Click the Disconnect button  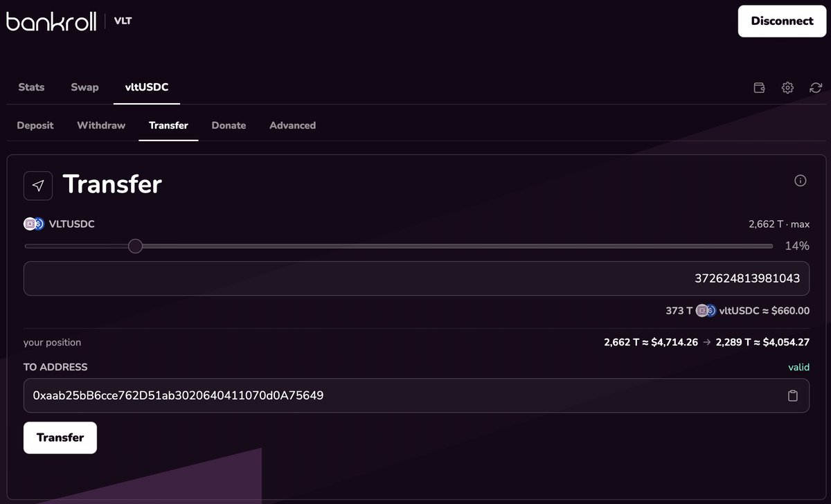(782, 21)
